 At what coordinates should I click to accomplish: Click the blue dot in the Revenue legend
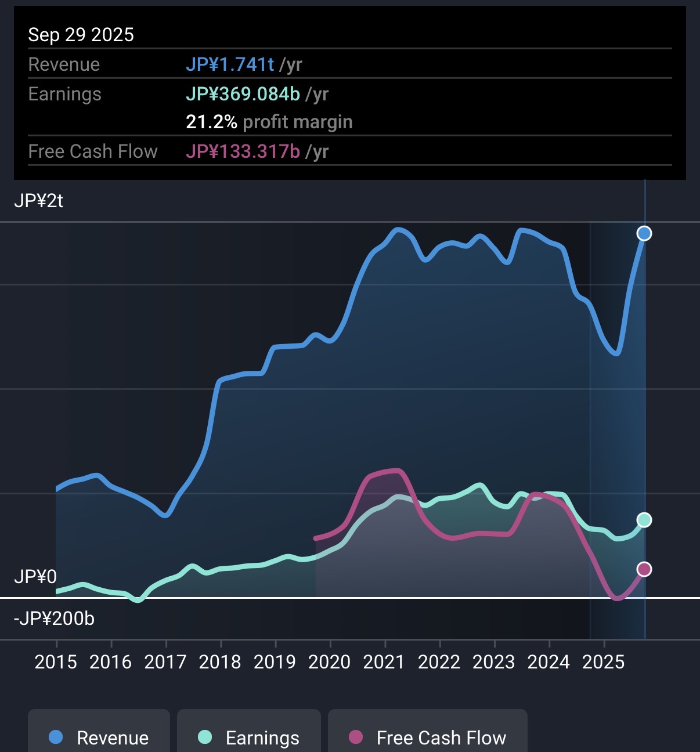pyautogui.click(x=56, y=737)
